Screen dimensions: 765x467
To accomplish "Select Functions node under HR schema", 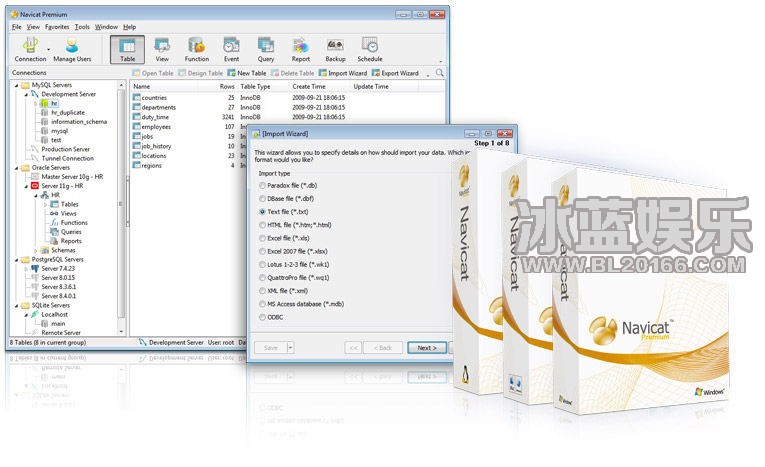I will pos(69,223).
